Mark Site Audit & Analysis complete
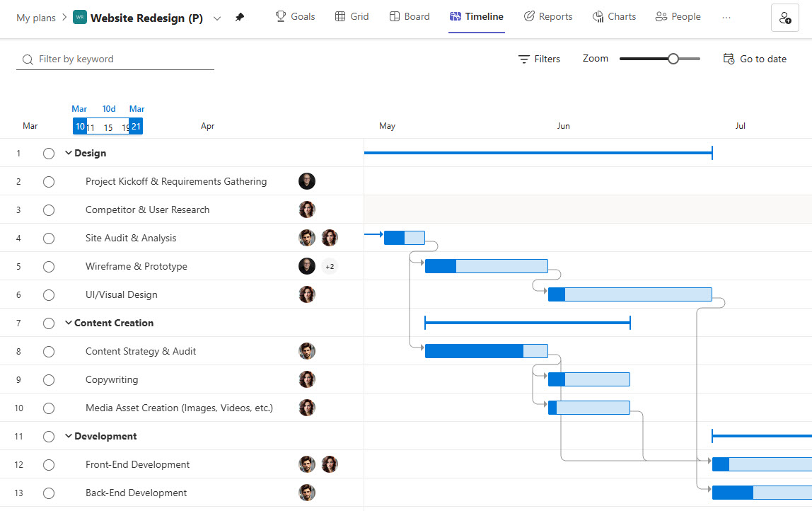This screenshot has width=812, height=511. click(x=49, y=239)
